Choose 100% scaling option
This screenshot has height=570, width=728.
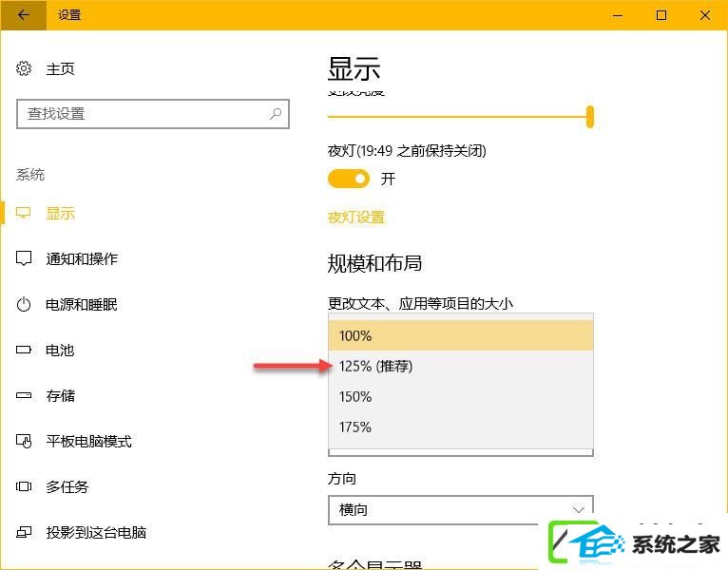click(461, 335)
